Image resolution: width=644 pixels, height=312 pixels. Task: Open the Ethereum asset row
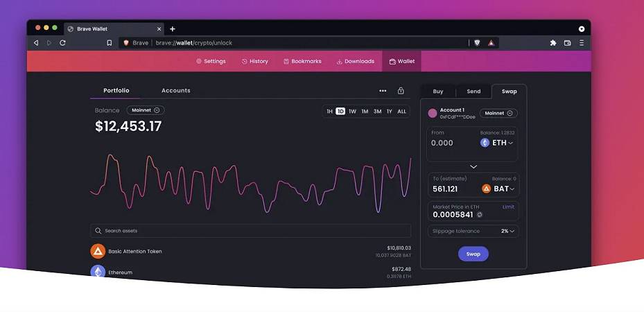pos(250,272)
